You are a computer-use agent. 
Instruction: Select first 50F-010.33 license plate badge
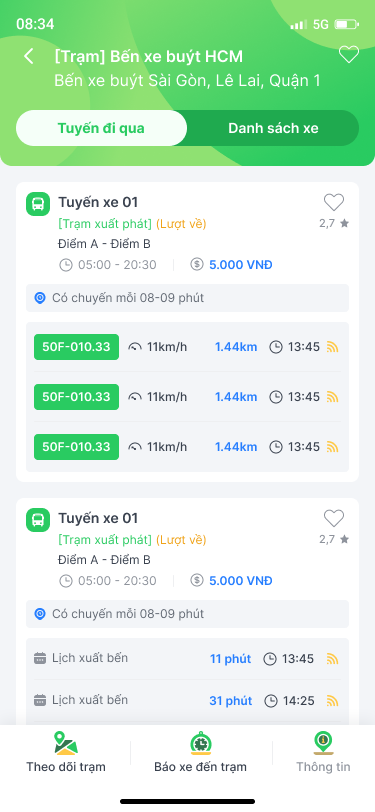pos(76,346)
